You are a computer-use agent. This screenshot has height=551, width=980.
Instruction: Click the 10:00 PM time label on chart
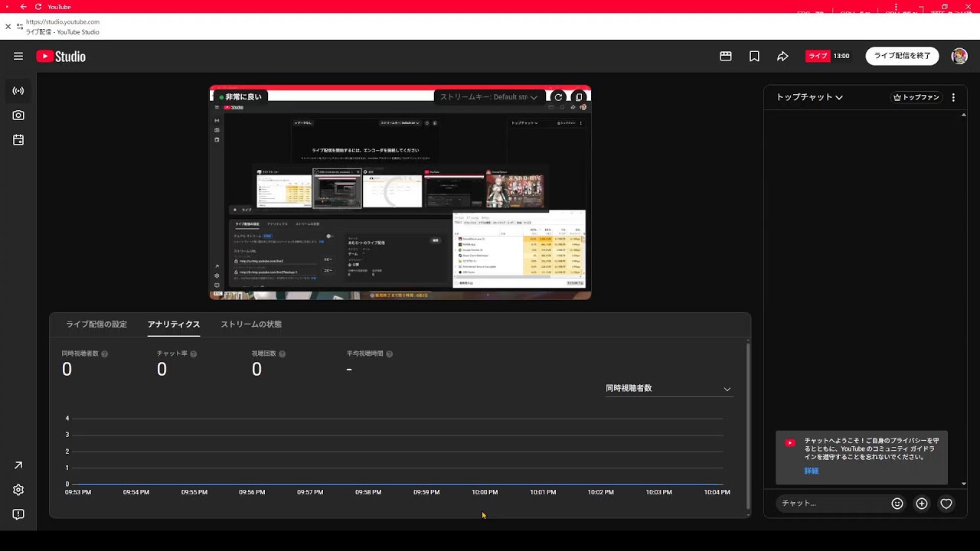tap(485, 492)
